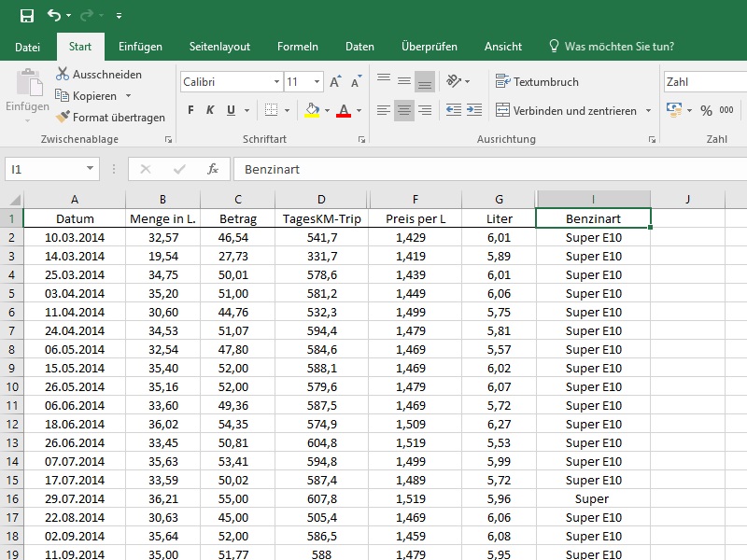Align cell text right
This screenshot has height=560, width=747.
pyautogui.click(x=425, y=110)
